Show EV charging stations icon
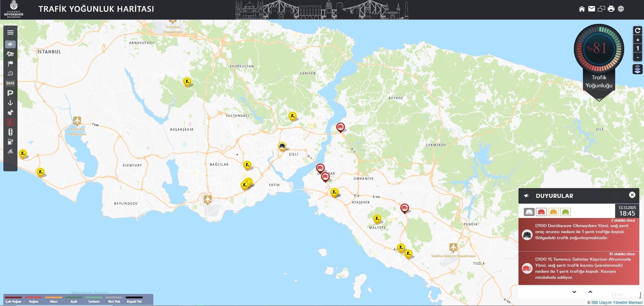 pyautogui.click(x=10, y=142)
